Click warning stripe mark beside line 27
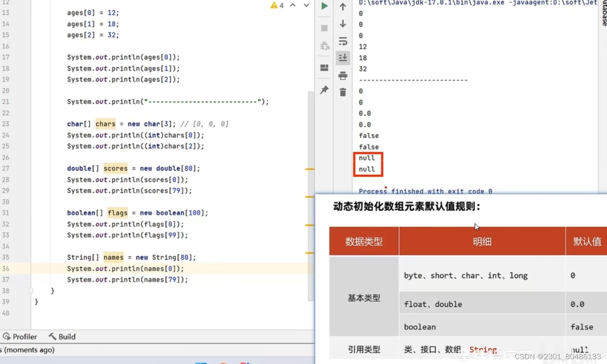Image resolution: width=607 pixels, height=364 pixels. 310,169
